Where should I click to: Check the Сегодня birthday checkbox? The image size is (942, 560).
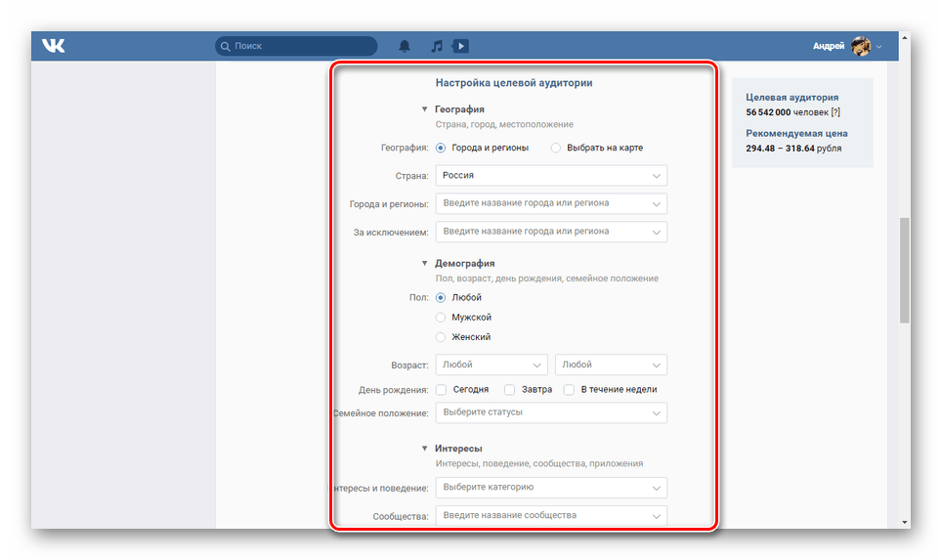point(441,389)
